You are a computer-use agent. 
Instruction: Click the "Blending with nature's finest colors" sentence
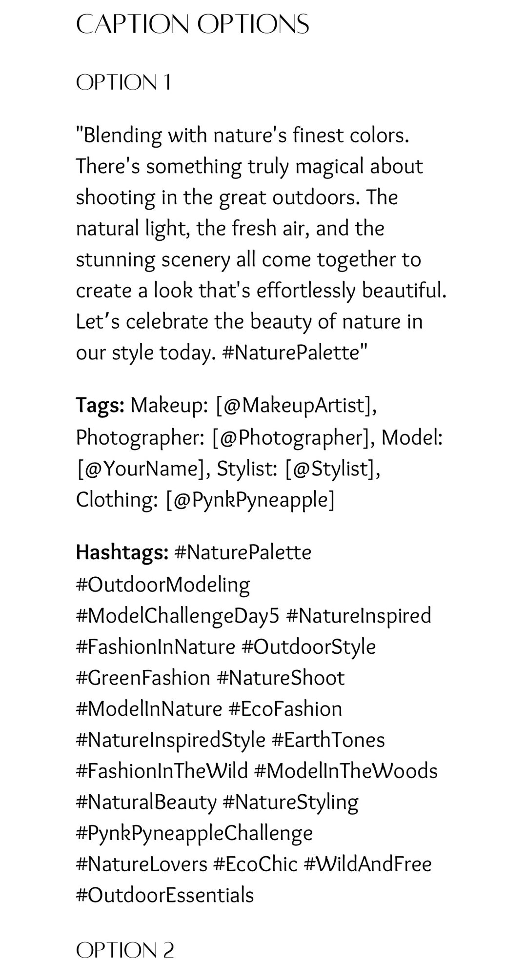coord(243,135)
